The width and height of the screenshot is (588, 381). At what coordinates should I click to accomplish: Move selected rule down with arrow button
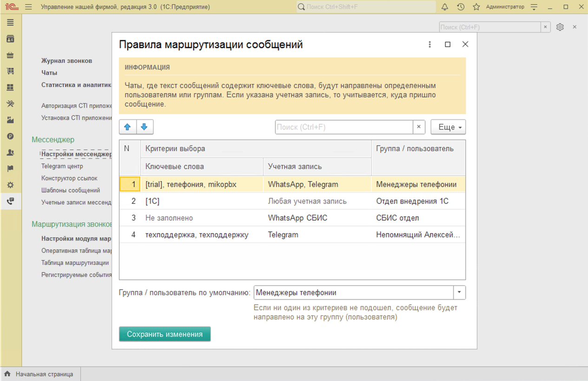pos(145,127)
